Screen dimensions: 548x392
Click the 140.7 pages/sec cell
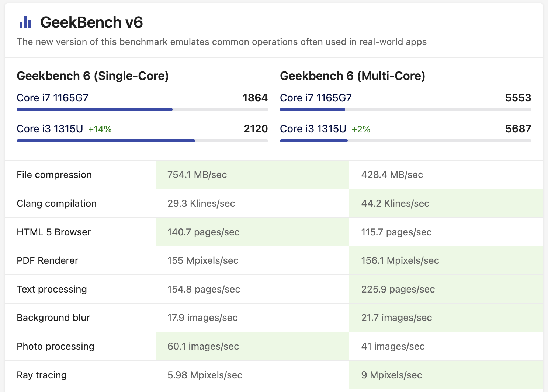tap(252, 232)
